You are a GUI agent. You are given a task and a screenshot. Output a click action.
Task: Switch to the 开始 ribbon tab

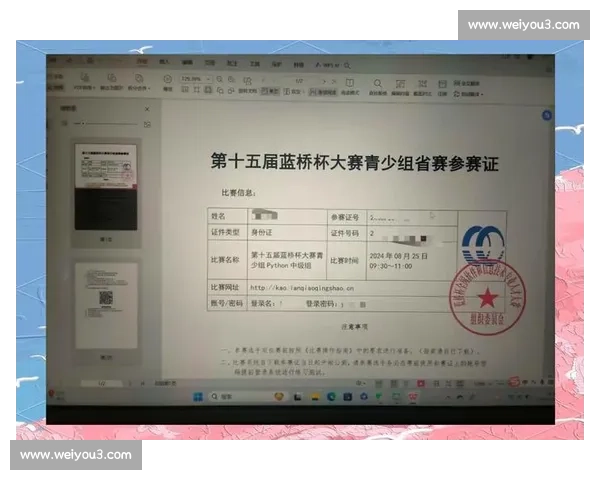(x=142, y=61)
